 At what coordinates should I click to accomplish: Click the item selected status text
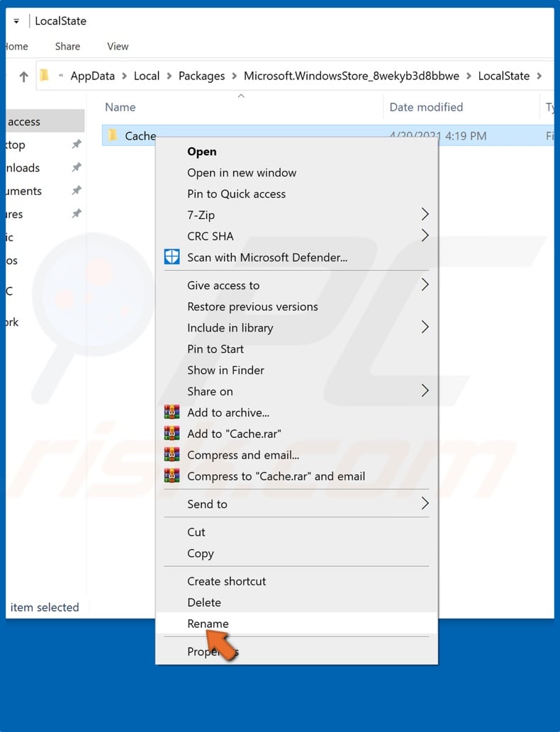[45, 607]
